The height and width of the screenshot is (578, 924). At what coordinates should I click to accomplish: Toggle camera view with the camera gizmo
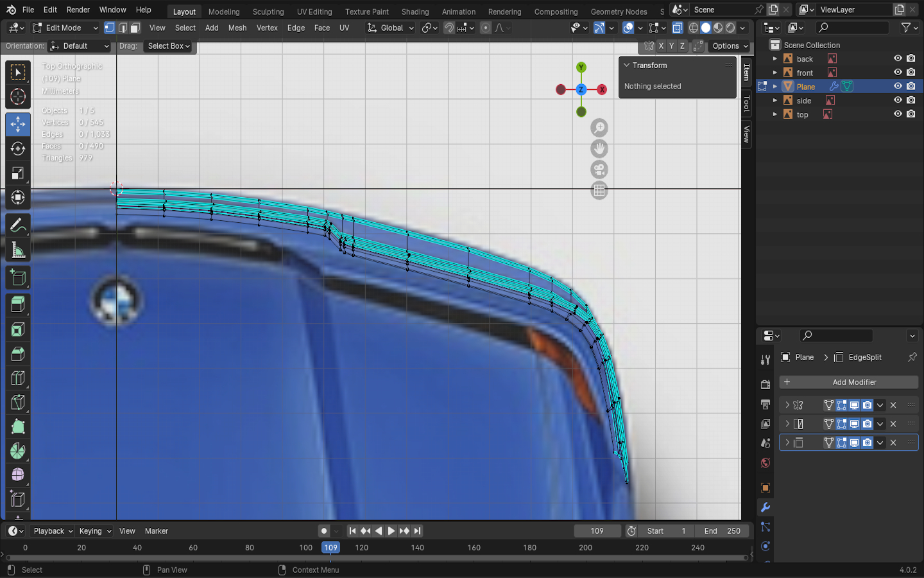point(599,170)
